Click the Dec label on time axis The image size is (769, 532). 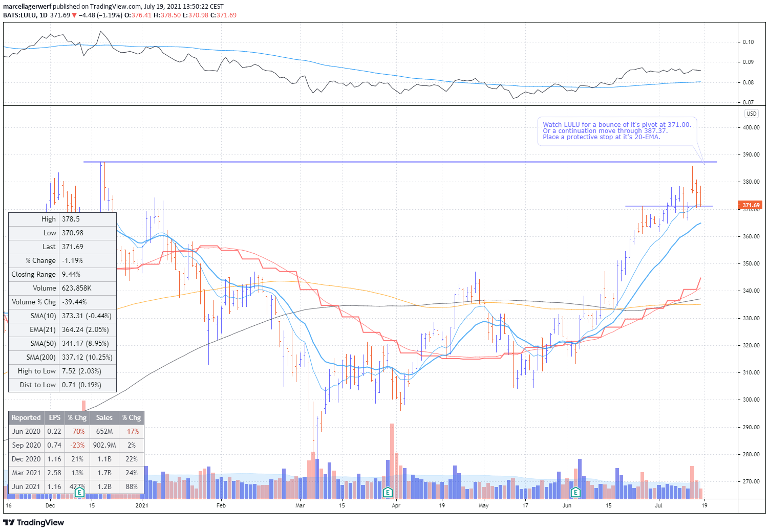50,505
